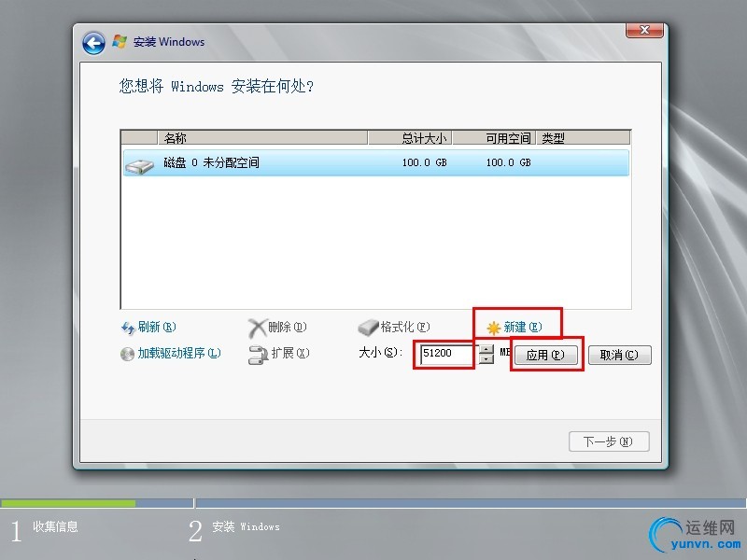Focus the size field showing 51200
This screenshot has width=747, height=560.
(x=447, y=354)
